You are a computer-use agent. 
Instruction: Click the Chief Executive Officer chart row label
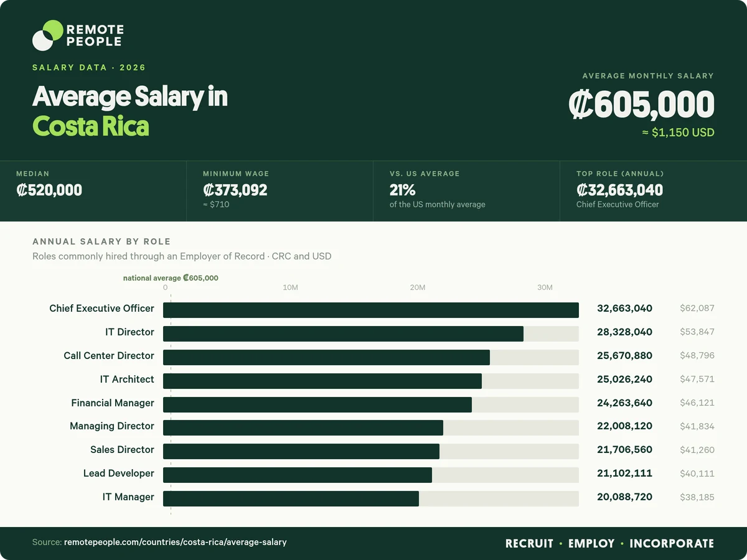102,309
